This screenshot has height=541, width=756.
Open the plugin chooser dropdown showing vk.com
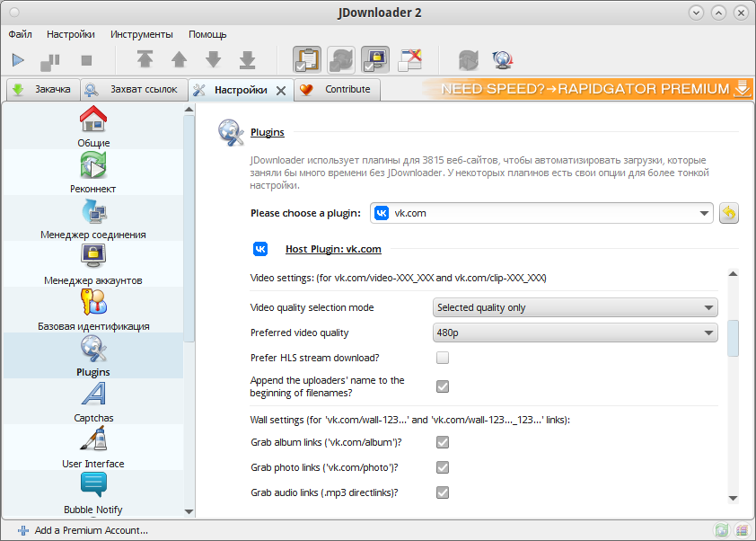(x=541, y=213)
